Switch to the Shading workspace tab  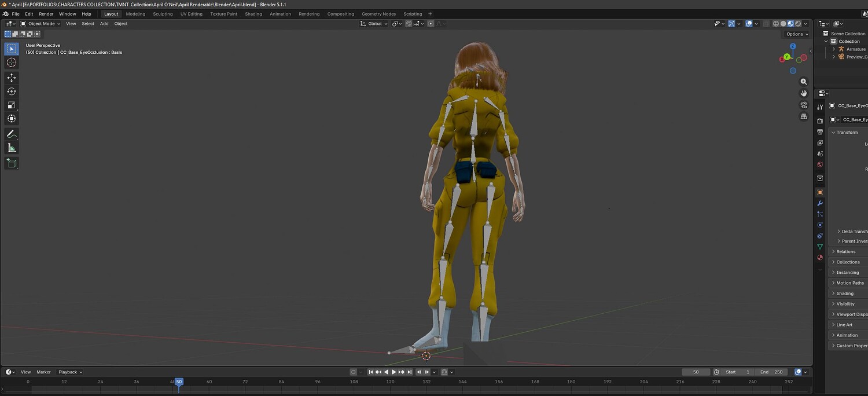[253, 14]
